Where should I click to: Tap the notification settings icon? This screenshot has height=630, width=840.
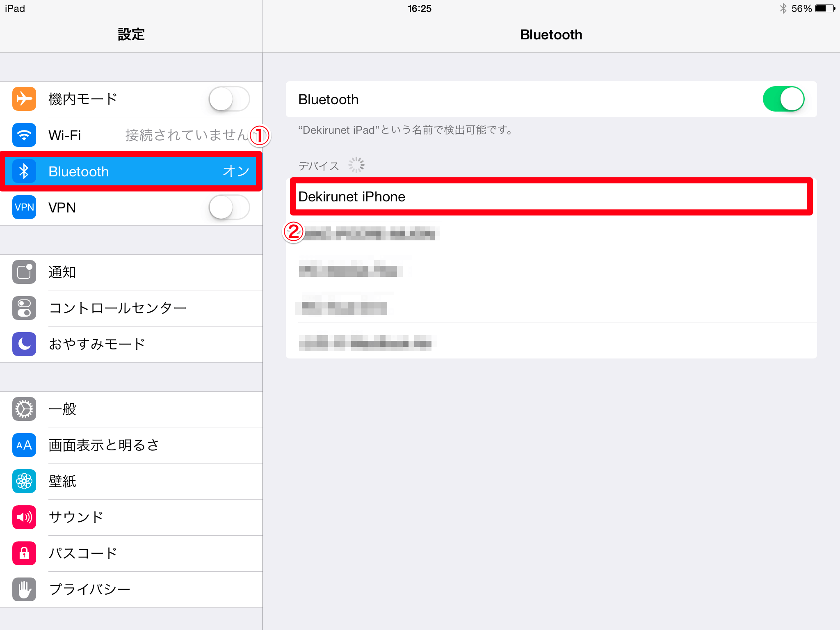(25, 269)
